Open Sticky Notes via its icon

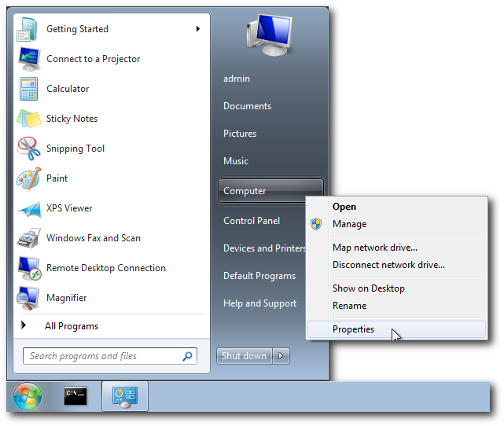tap(29, 119)
